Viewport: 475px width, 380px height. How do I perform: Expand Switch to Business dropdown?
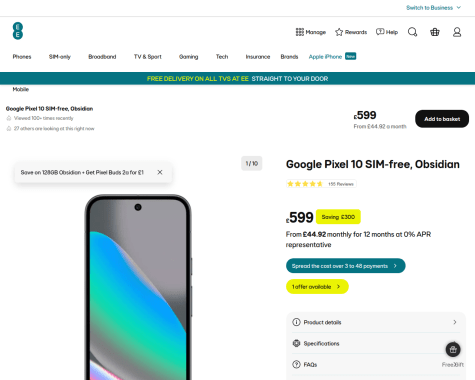tap(433, 8)
